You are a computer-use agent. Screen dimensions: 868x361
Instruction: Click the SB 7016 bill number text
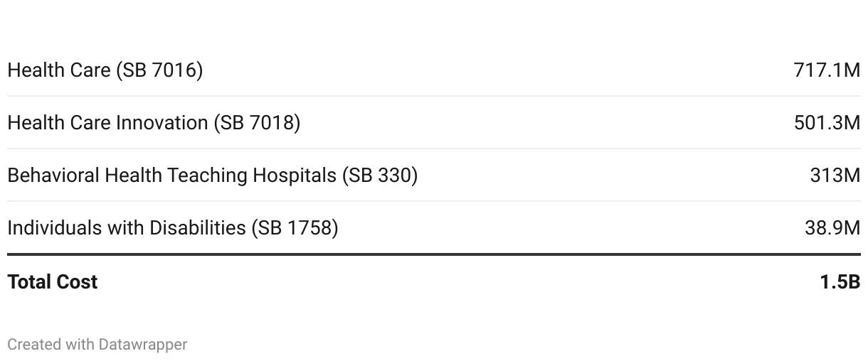(160, 70)
